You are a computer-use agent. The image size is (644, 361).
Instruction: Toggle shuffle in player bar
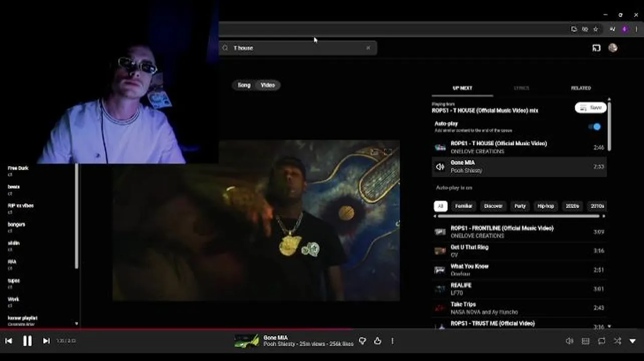[x=617, y=341]
